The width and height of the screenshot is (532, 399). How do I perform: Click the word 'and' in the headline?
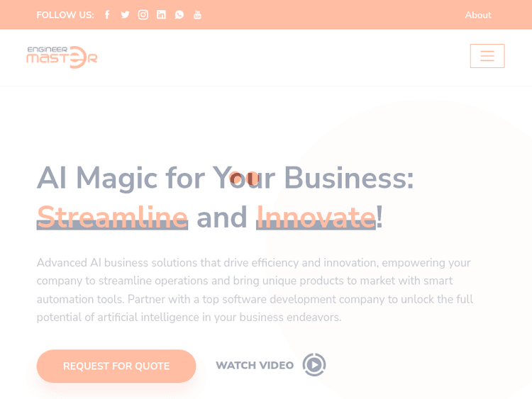point(222,217)
